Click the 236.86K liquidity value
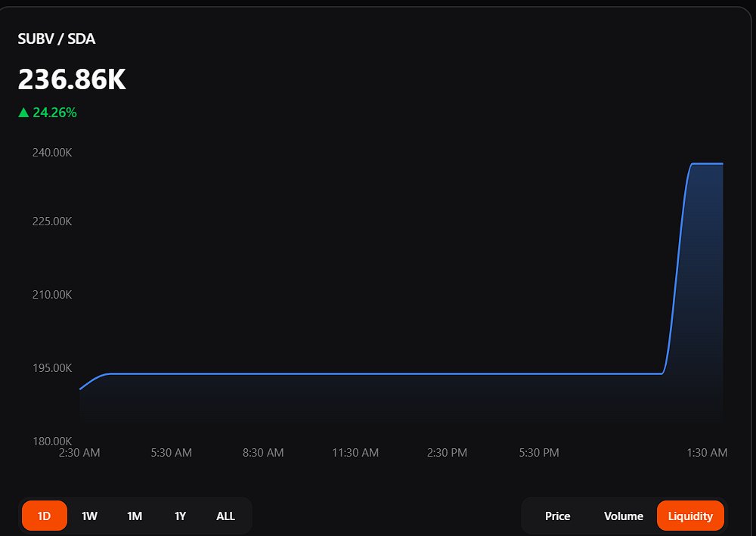 pos(72,79)
